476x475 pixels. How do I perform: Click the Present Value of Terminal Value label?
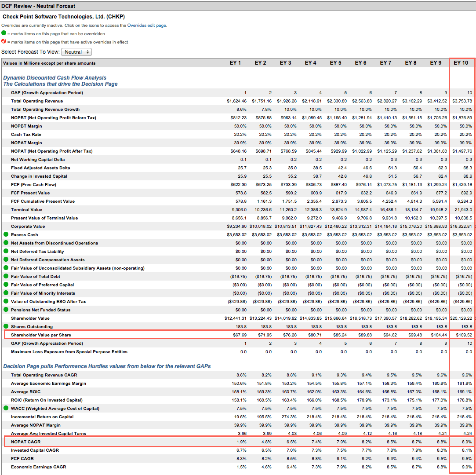45,218
